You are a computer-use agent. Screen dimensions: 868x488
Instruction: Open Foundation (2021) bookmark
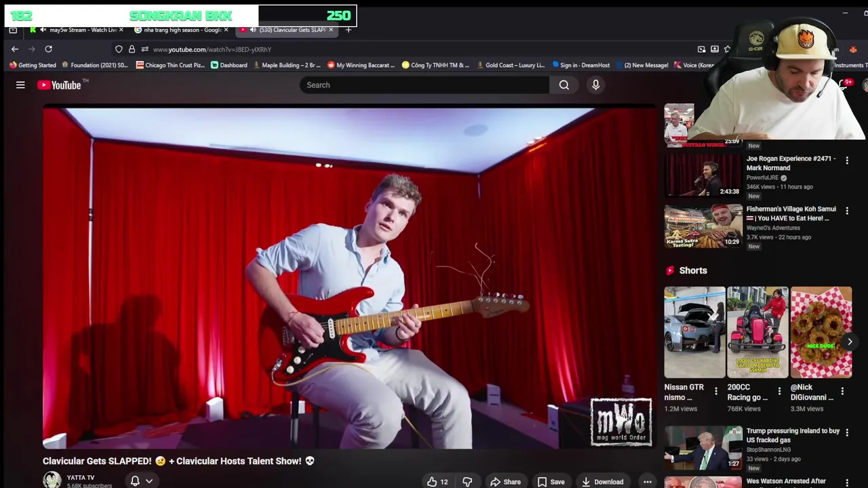click(94, 65)
